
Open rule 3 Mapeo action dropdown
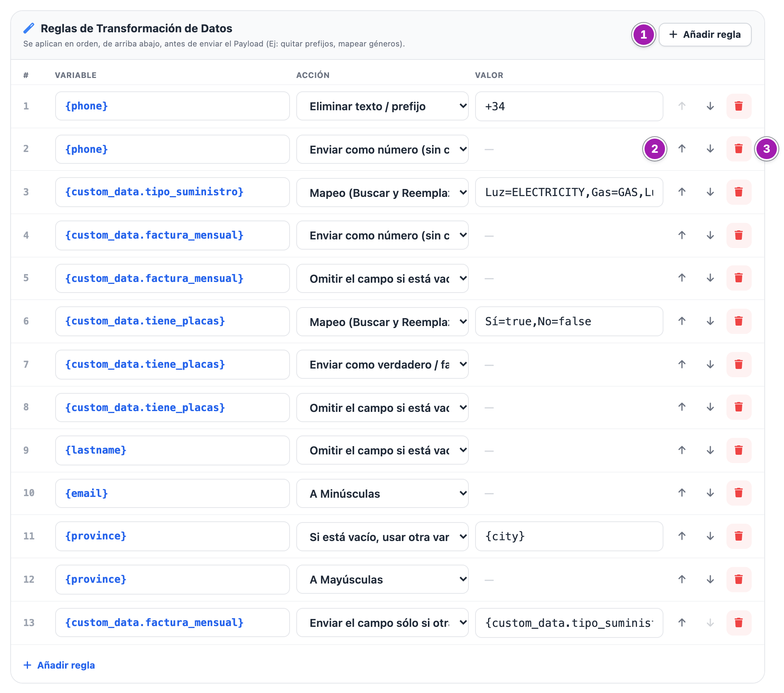pyautogui.click(x=382, y=193)
